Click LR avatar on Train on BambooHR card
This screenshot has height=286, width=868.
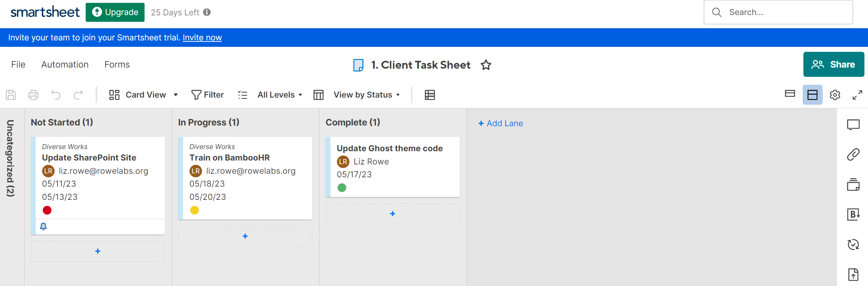point(196,171)
